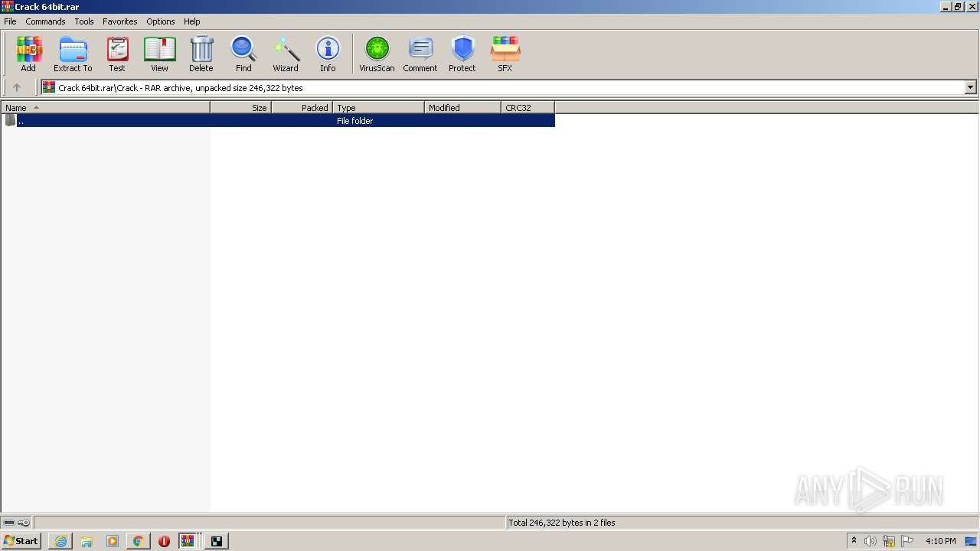Open the Commands menu
The width and height of the screenshot is (980, 551).
click(x=45, y=21)
